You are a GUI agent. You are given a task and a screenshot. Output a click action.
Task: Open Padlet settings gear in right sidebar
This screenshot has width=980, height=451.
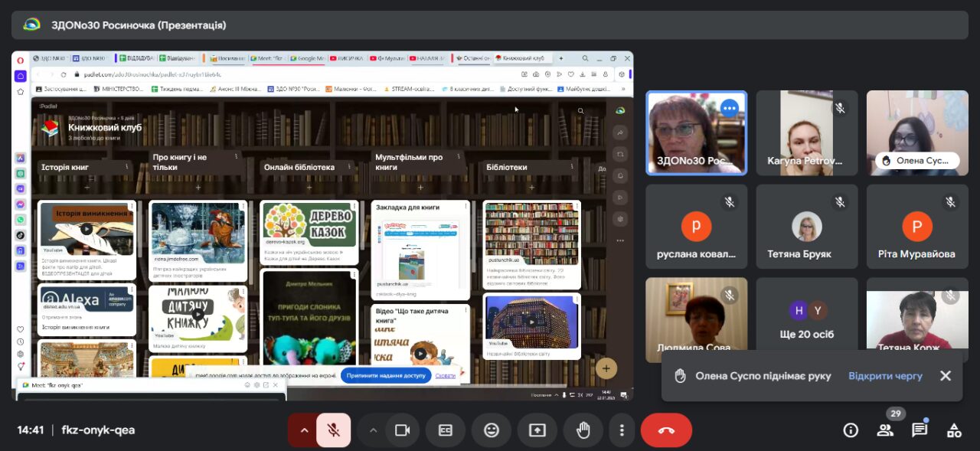click(620, 219)
